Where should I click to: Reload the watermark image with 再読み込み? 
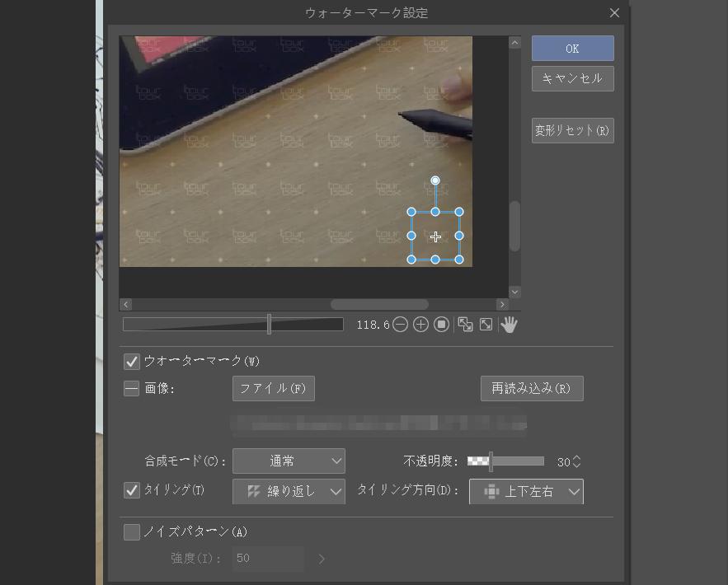click(532, 388)
